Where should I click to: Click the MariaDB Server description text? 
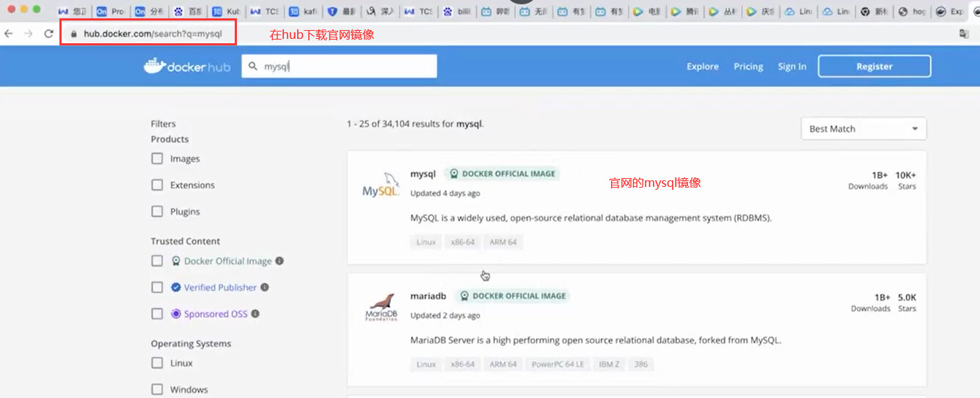(x=596, y=340)
